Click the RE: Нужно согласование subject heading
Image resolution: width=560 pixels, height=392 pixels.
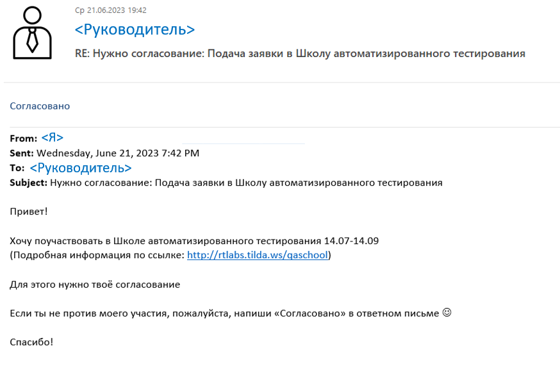[300, 54]
